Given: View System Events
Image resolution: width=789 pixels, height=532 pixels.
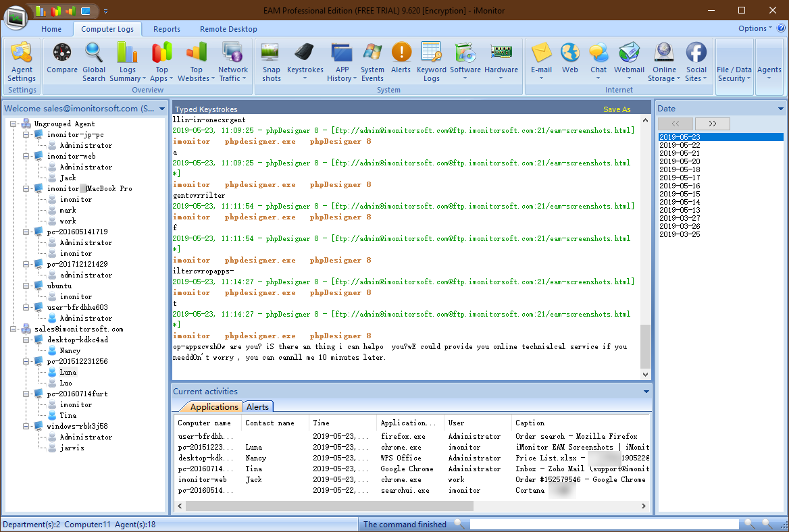Looking at the screenshot, I should 372,63.
